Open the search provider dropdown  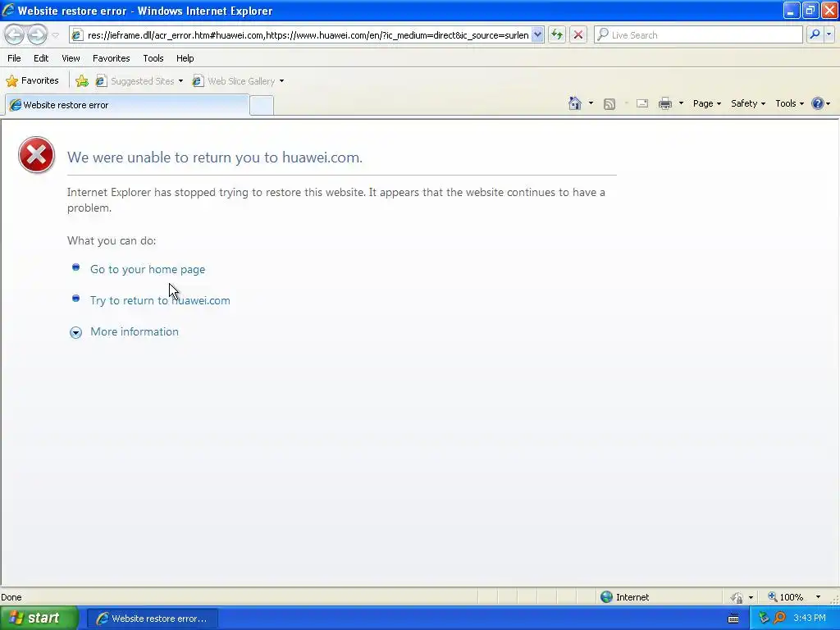click(x=829, y=34)
